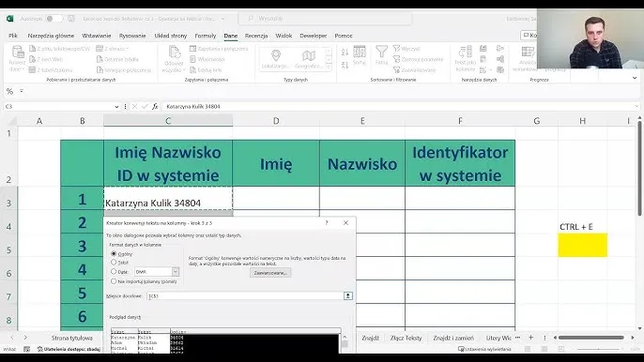Screen dimensions: 644x362
Task: Click the cancel X in formula bar
Action: [134, 106]
